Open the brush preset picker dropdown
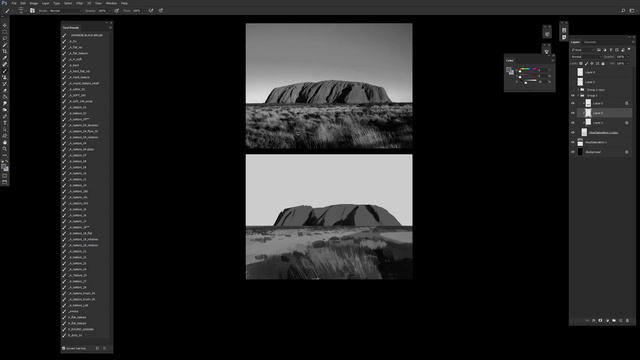Image resolution: width=640 pixels, height=360 pixels. pyautogui.click(x=21, y=11)
